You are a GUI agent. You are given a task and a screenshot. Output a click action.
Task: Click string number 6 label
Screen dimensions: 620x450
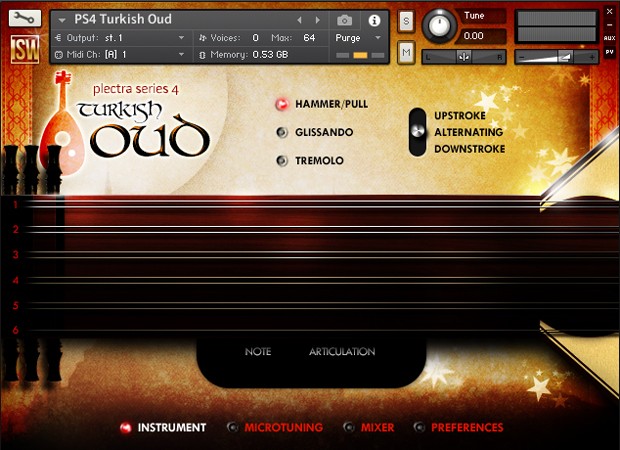point(15,330)
